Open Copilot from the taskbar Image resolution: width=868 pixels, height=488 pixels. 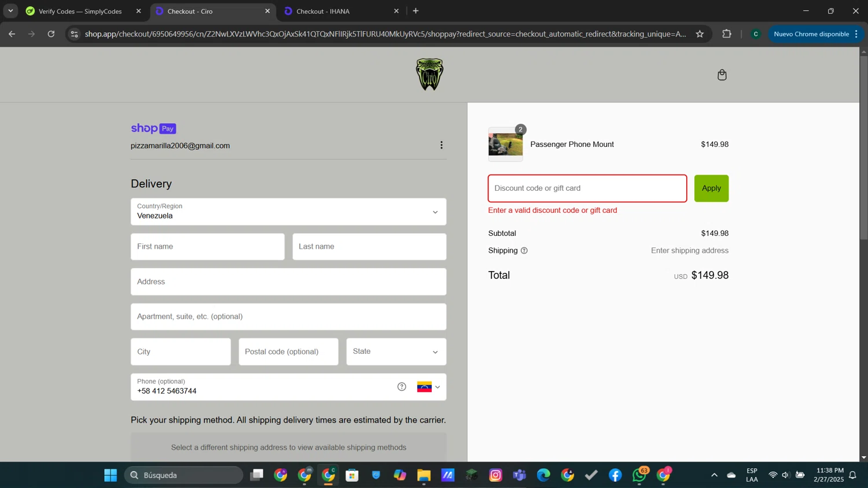pyautogui.click(x=400, y=475)
